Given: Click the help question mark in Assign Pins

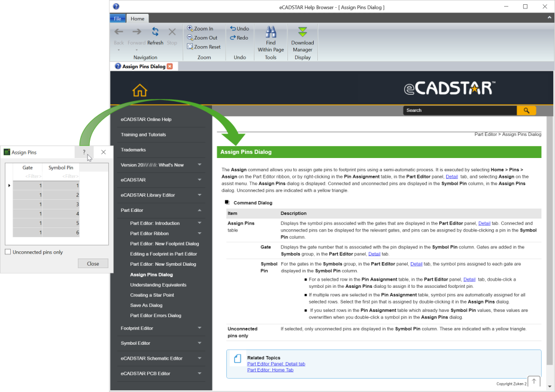Looking at the screenshot, I should [84, 152].
